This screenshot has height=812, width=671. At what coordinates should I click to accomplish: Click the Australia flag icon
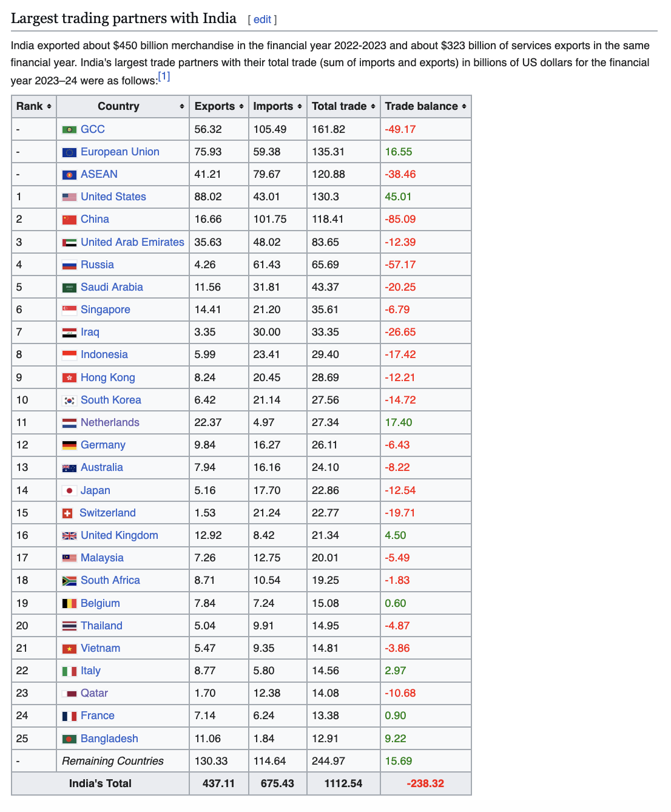[x=70, y=468]
